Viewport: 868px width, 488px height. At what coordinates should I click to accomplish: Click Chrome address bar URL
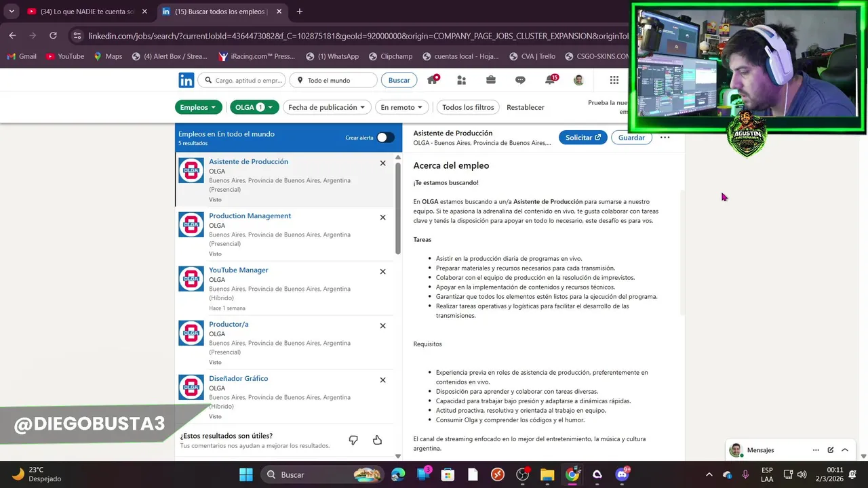pyautogui.click(x=358, y=35)
